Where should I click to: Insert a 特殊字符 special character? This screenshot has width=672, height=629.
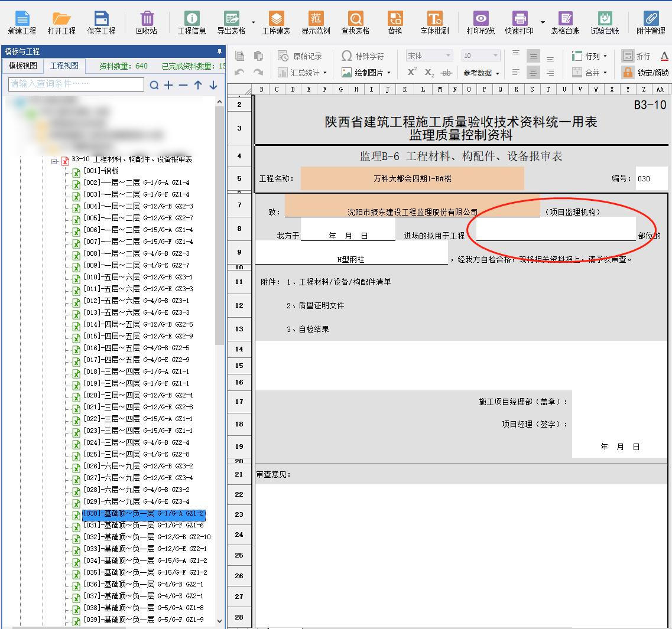(x=363, y=56)
